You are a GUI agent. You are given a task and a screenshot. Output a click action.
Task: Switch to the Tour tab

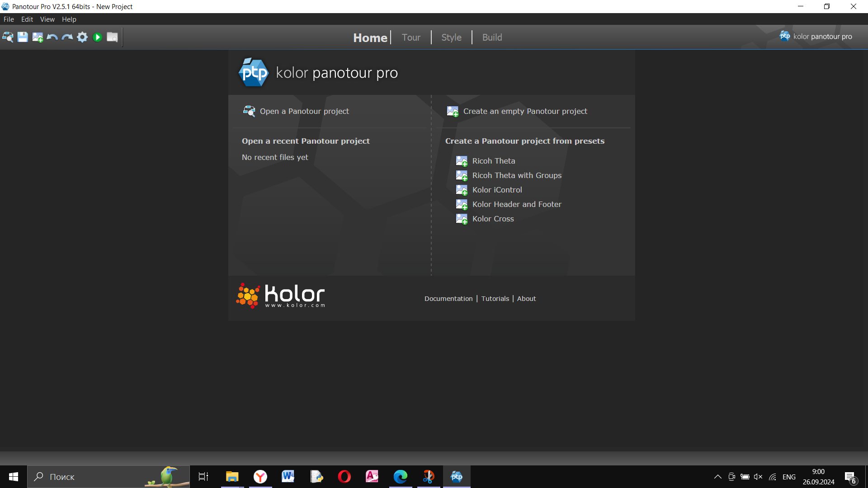point(411,38)
